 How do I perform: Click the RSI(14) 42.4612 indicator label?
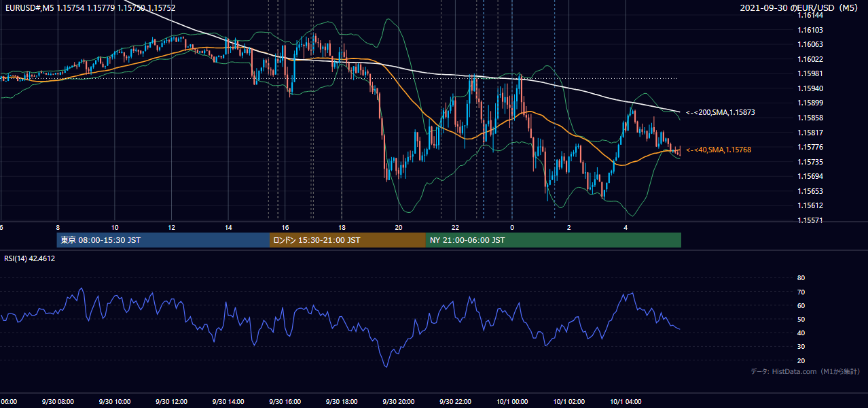[x=30, y=258]
